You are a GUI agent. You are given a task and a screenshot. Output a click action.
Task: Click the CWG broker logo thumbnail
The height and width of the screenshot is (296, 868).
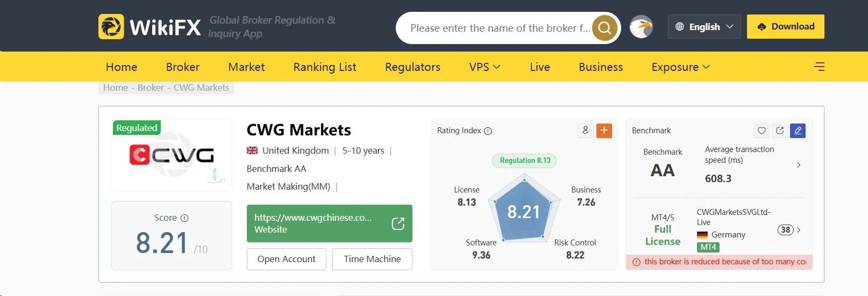click(172, 155)
